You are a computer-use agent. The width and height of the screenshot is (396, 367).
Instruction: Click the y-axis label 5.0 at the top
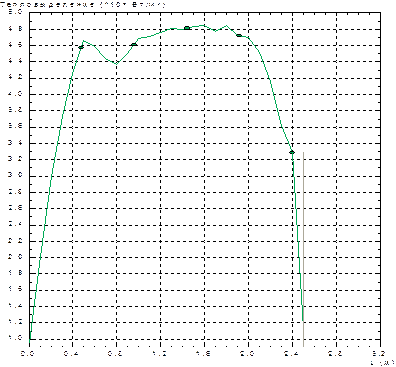[x=15, y=12]
